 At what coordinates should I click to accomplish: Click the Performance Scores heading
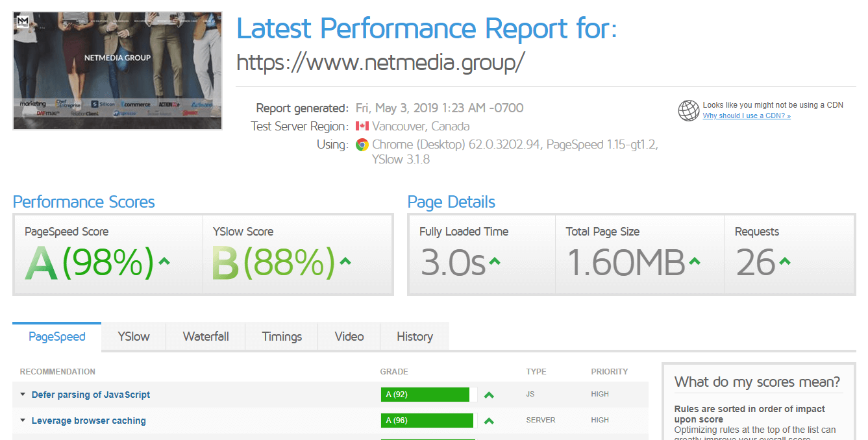84,202
